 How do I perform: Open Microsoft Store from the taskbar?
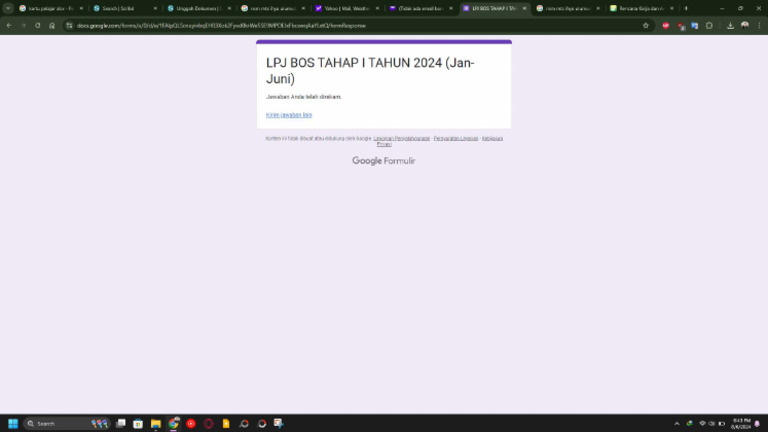tap(138, 423)
